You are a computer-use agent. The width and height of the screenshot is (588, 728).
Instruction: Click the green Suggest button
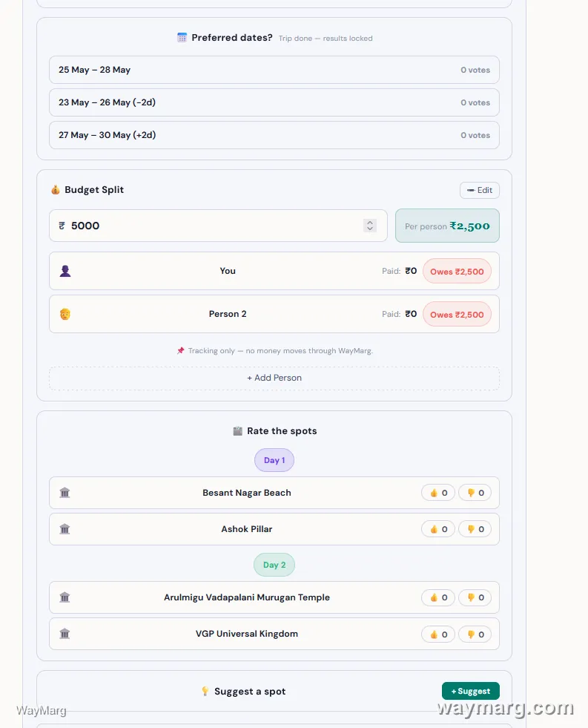tap(471, 691)
